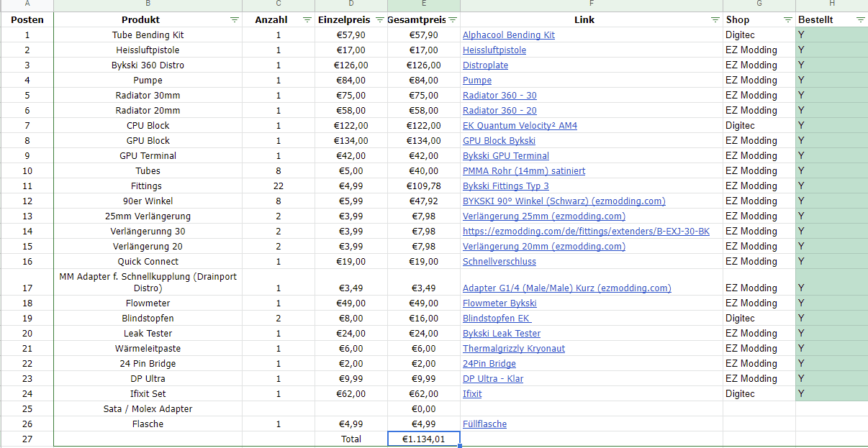
Task: Select the Bestellt cell for Ifixit Set
Action: pos(831,394)
